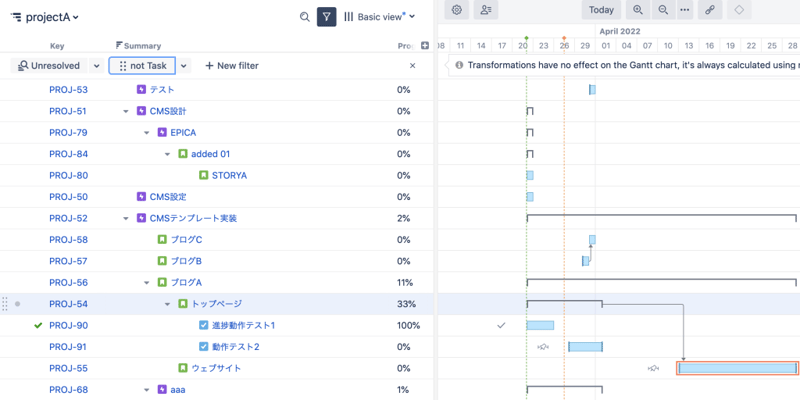This screenshot has height=400, width=800.
Task: Toggle the filter funnel button
Action: click(326, 17)
